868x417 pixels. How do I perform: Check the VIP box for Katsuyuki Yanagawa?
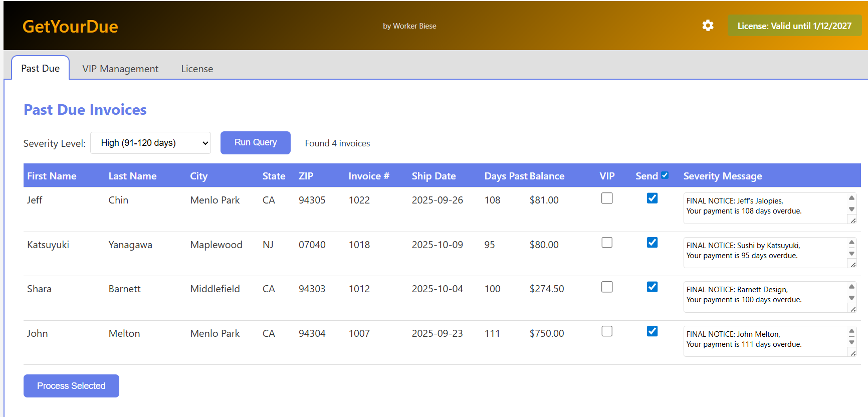click(x=607, y=243)
